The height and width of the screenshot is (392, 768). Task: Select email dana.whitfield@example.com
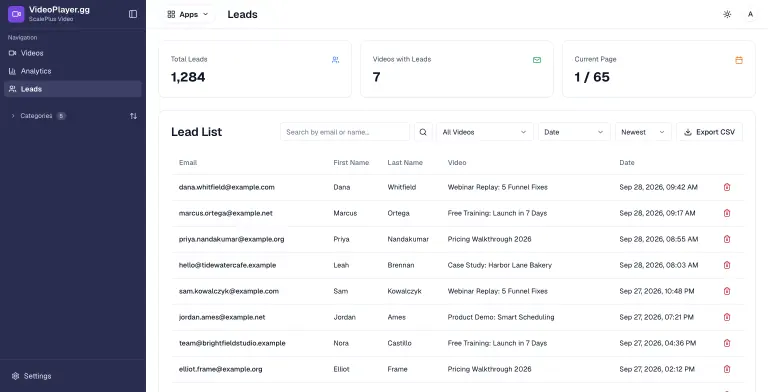pos(227,187)
